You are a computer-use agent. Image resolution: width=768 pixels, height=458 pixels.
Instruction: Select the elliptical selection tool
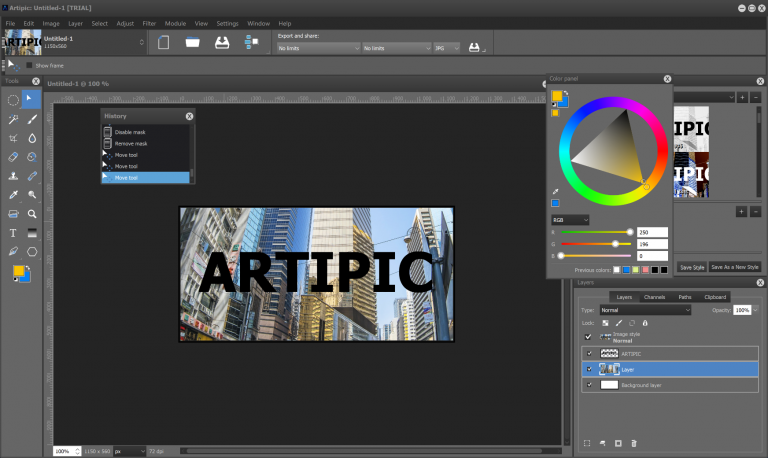pos(13,100)
